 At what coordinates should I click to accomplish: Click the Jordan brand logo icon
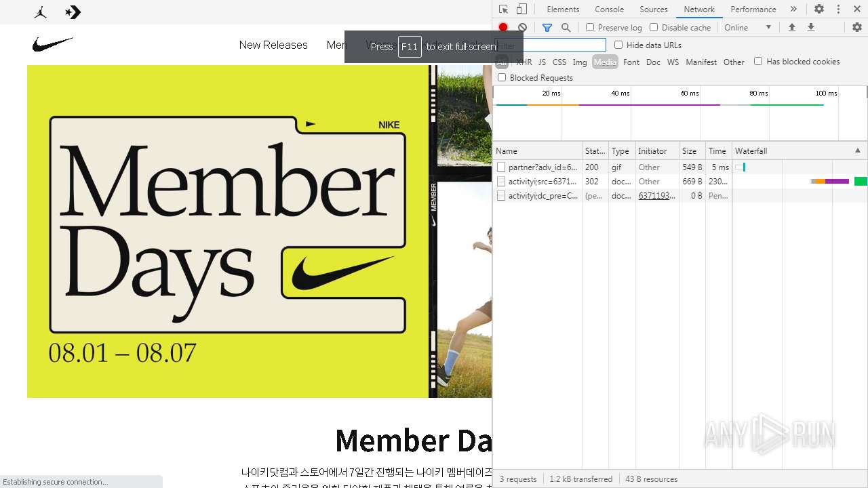(40, 12)
